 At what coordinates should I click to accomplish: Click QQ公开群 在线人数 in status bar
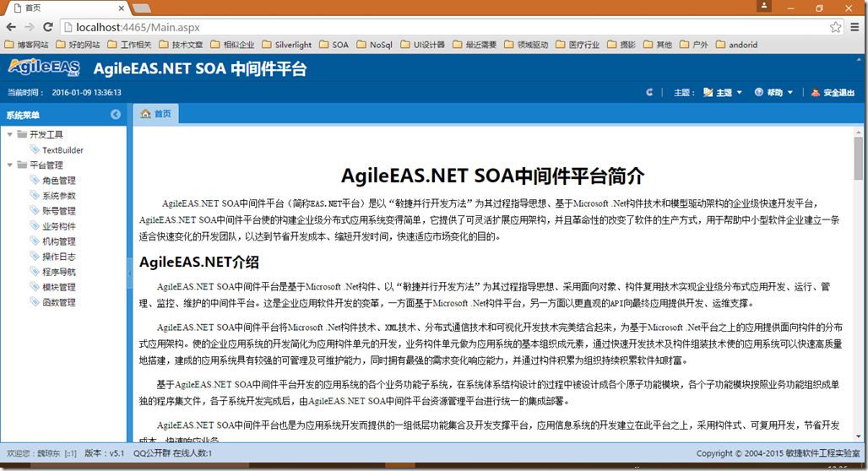click(173, 453)
